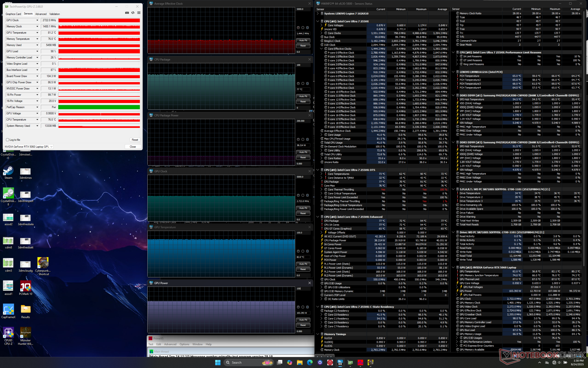
Task: Click the GPU-Z refresh icon
Action: click(x=133, y=13)
